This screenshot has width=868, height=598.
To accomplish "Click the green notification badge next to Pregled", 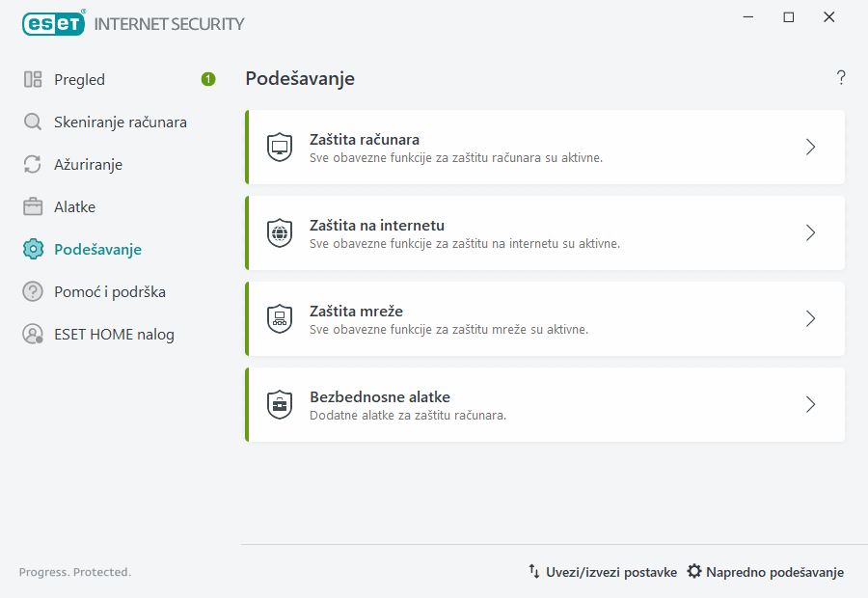I will [x=207, y=79].
